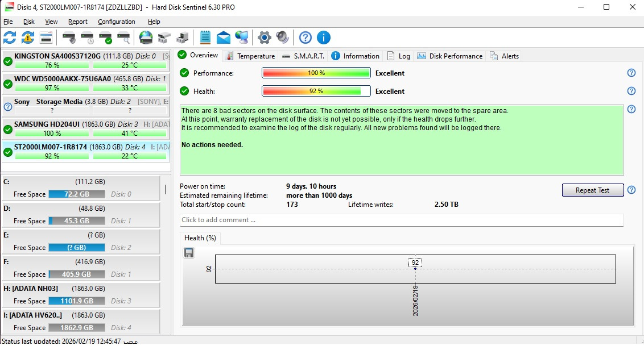The height and width of the screenshot is (350, 644).
Task: Select KINGSTON SA400S37120G disk entry
Action: tap(86, 61)
